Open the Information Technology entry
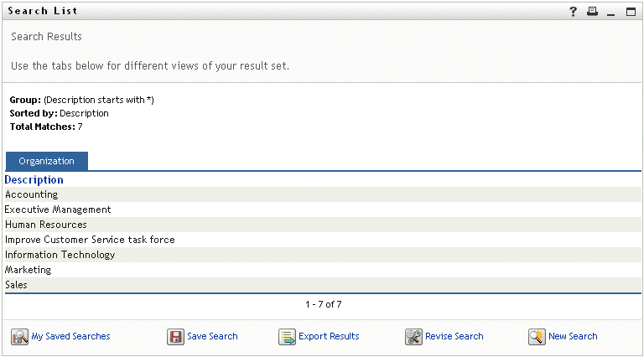The width and height of the screenshot is (644, 357). click(60, 255)
